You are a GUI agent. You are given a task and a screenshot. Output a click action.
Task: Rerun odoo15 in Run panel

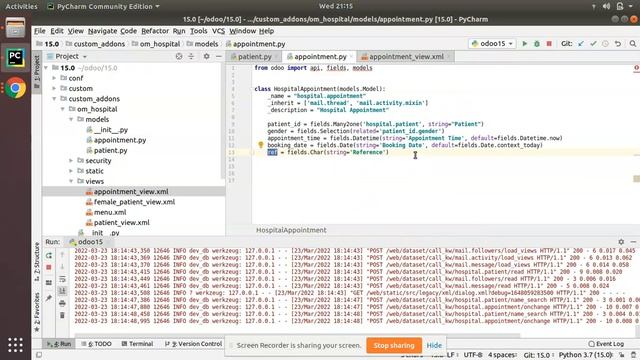49,256
